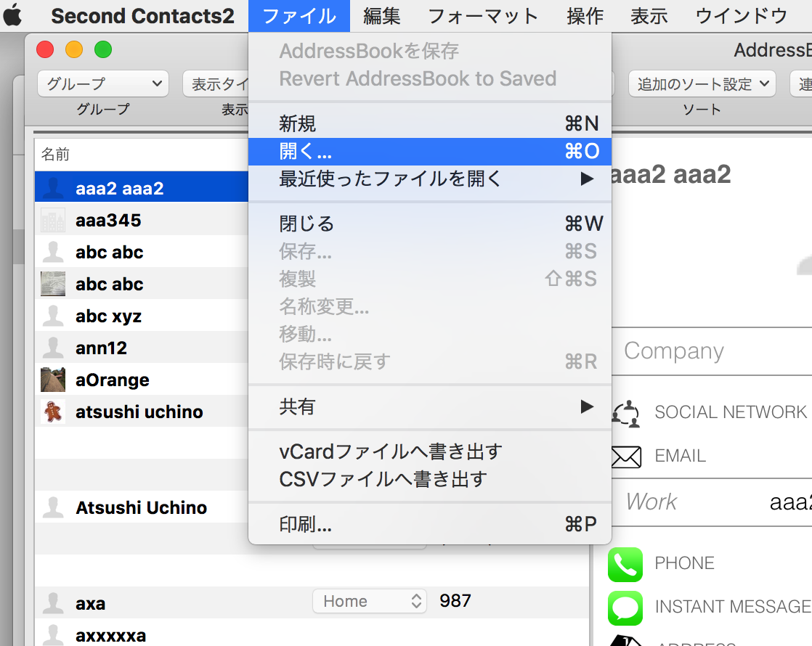
Task: Open the 表示タイプ dropdown
Action: (x=216, y=84)
